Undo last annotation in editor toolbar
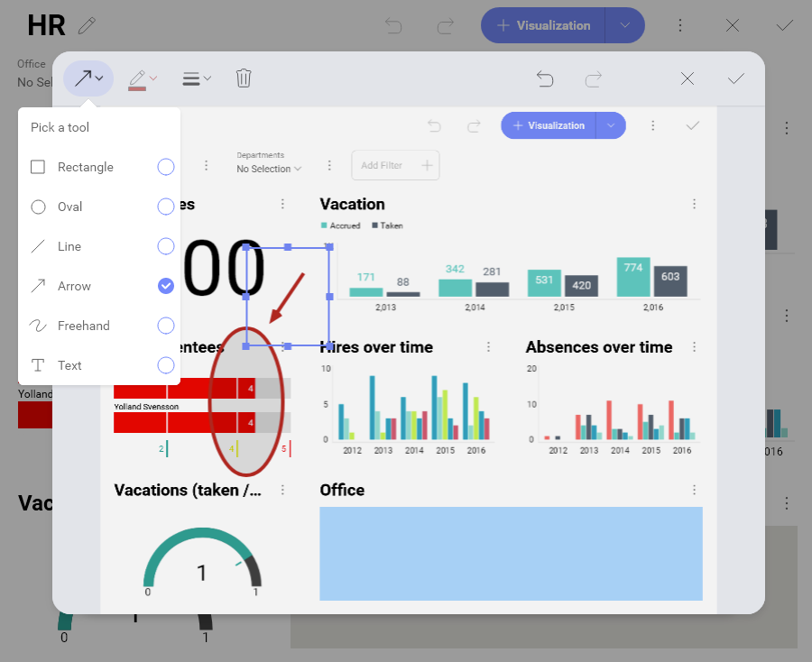This screenshot has height=662, width=812. 545,78
